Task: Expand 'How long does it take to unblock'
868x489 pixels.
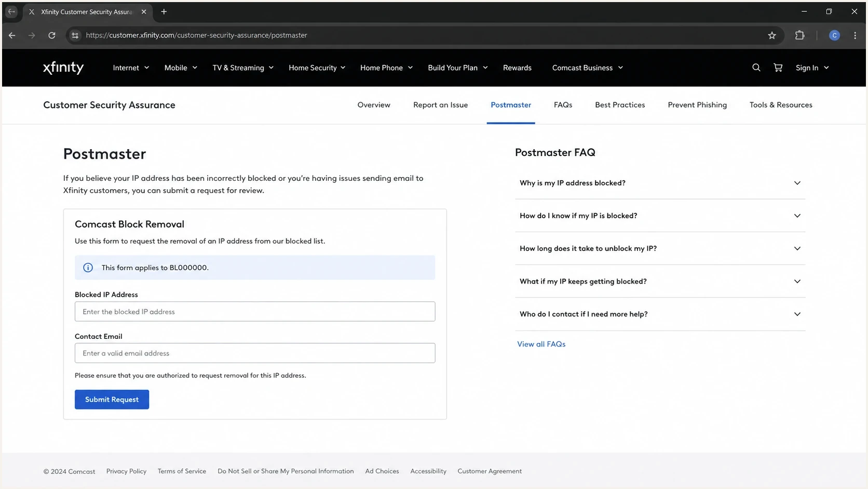Action: [x=660, y=248]
